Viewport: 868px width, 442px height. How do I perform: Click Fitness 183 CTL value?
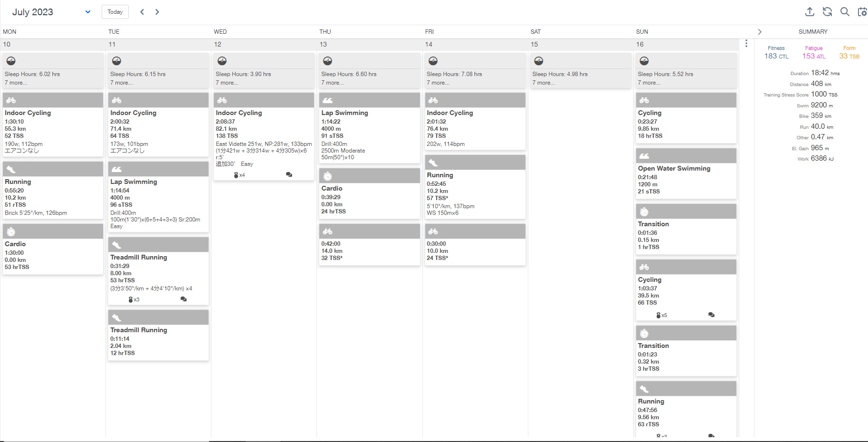tap(776, 56)
